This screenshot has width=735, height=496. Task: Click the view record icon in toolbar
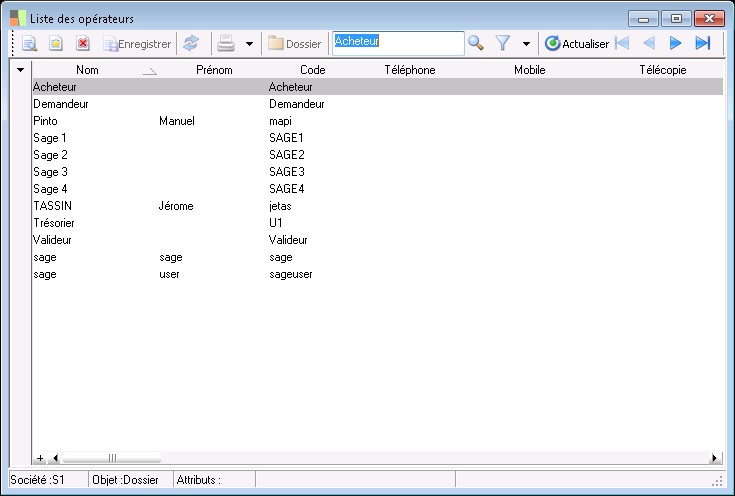click(30, 44)
